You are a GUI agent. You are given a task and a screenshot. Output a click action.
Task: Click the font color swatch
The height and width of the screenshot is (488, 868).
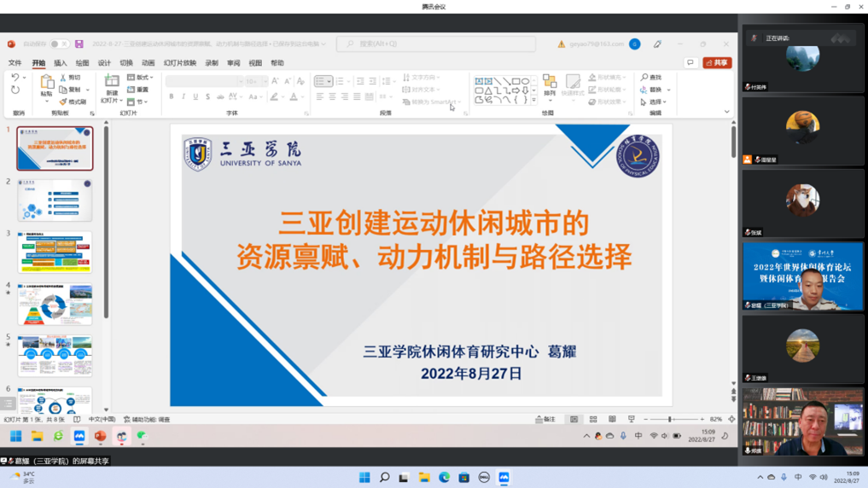point(294,96)
